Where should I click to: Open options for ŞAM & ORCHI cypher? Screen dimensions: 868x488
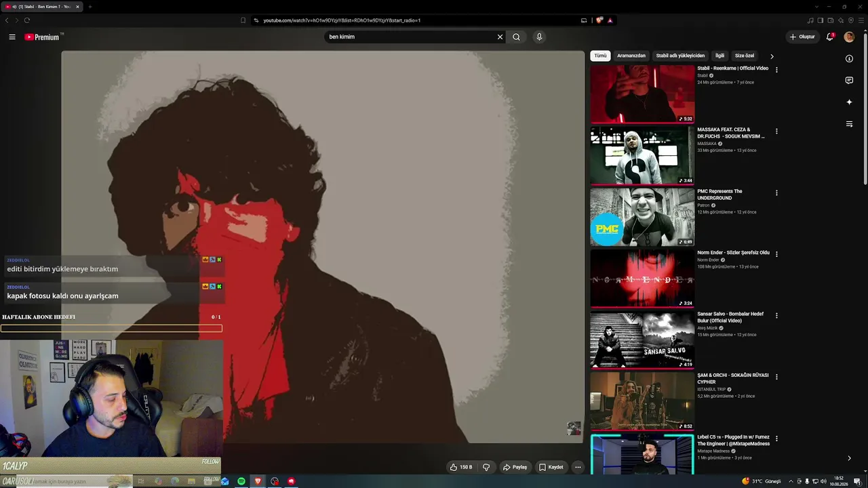[776, 377]
